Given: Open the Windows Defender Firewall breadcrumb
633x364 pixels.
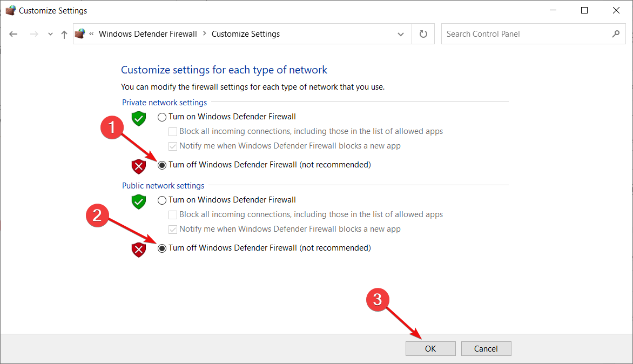Looking at the screenshot, I should click(x=148, y=34).
